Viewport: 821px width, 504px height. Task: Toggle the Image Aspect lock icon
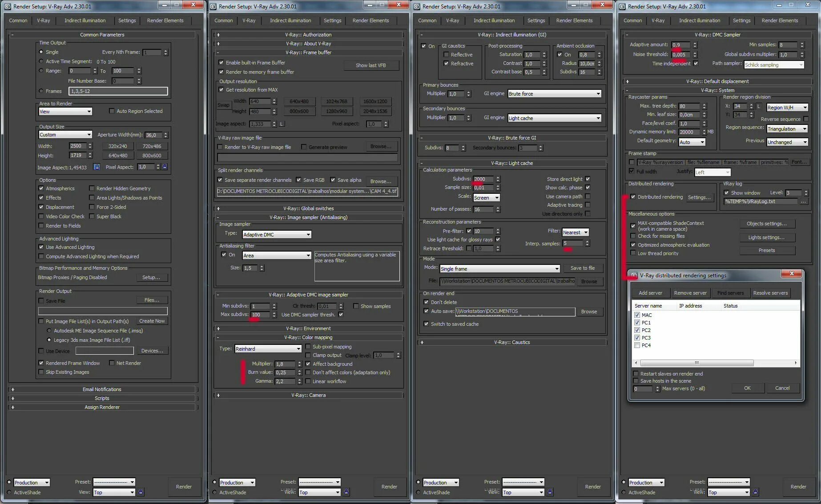pyautogui.click(x=97, y=167)
